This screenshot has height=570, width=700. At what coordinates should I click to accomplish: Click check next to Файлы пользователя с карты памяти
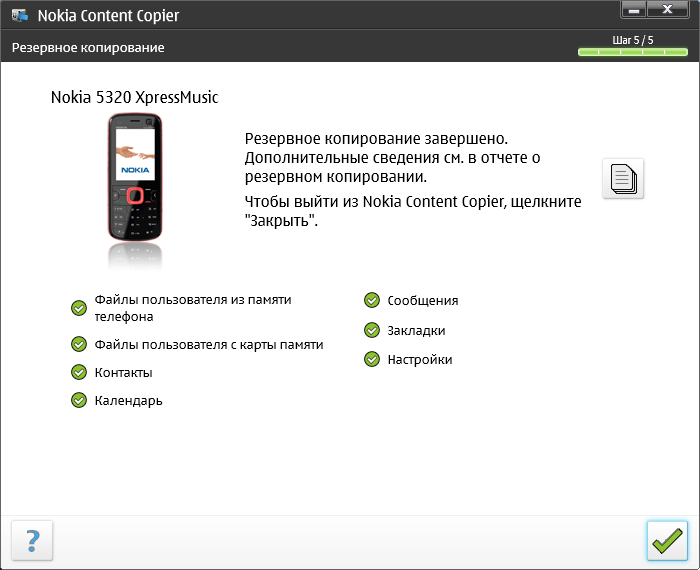pos(79,344)
